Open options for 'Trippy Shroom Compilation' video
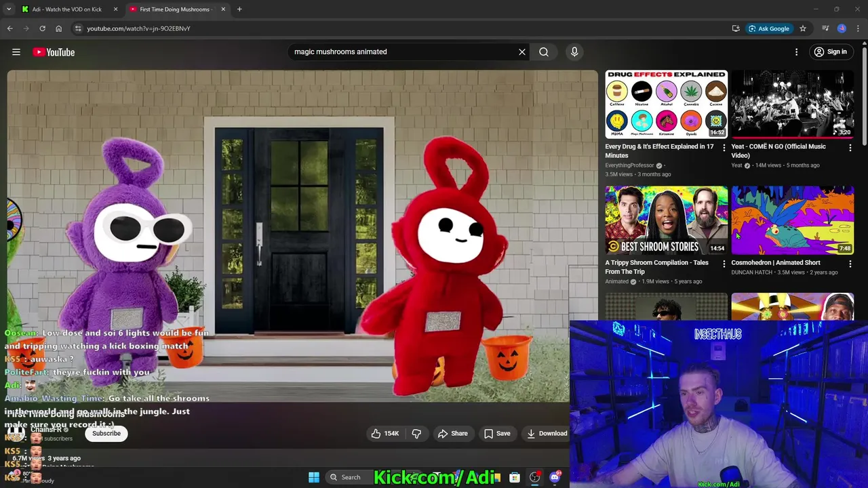The height and width of the screenshot is (488, 868). [x=724, y=264]
